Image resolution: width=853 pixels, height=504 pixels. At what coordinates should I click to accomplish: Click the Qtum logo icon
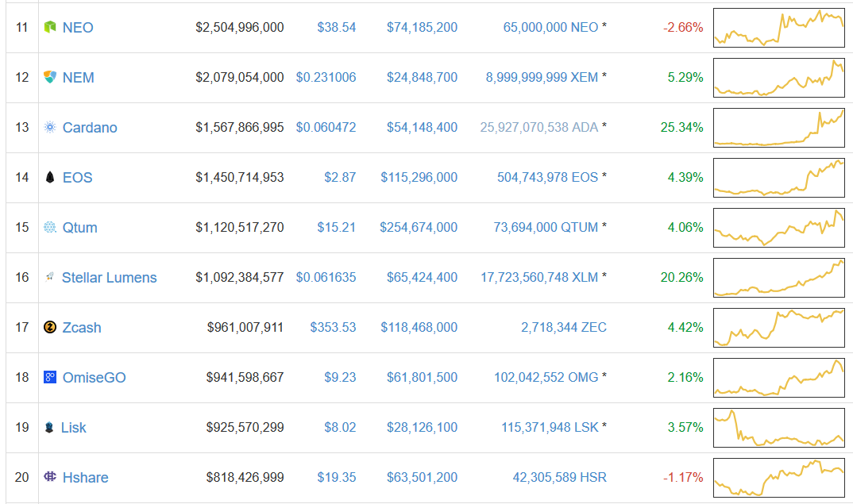[50, 228]
